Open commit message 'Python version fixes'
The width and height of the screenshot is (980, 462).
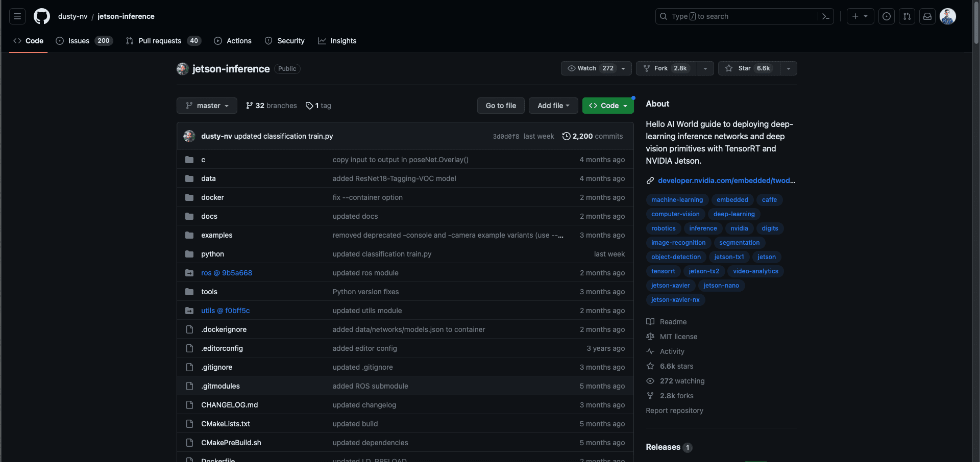pyautogui.click(x=365, y=292)
